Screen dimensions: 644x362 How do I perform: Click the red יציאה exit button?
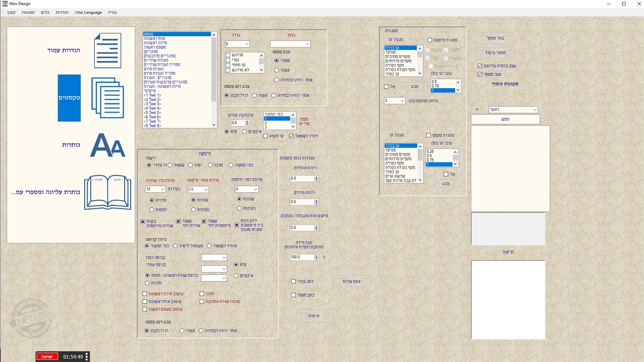(47, 356)
